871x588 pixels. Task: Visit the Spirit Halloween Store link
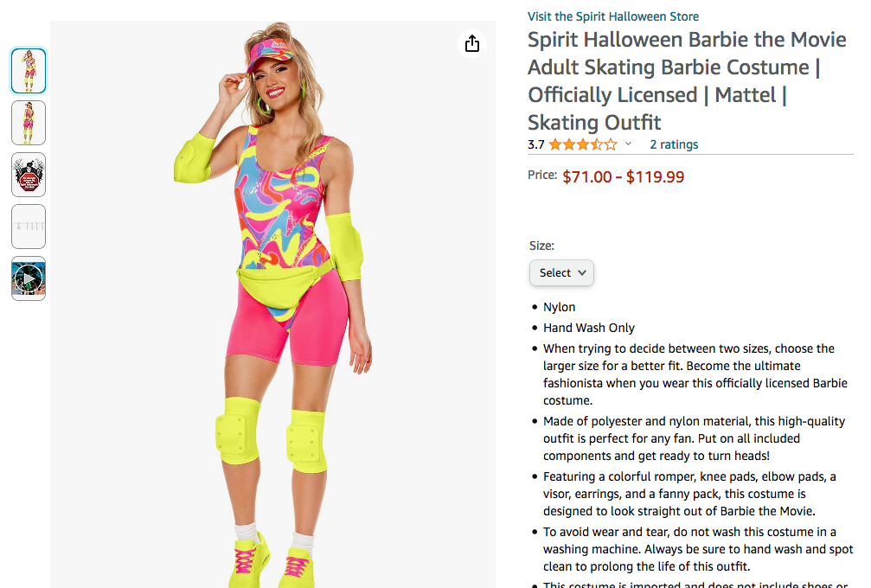(x=613, y=16)
